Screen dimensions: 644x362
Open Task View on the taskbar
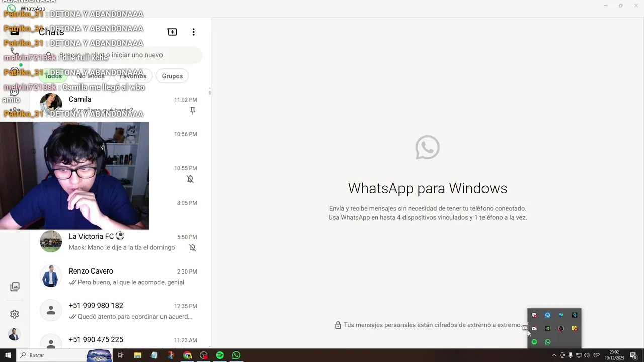pyautogui.click(x=121, y=355)
